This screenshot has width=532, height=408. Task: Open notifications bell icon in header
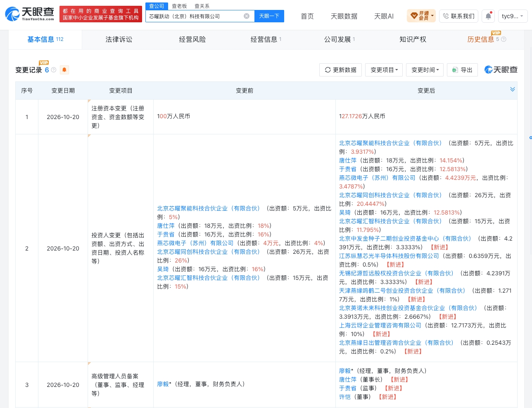(x=488, y=16)
